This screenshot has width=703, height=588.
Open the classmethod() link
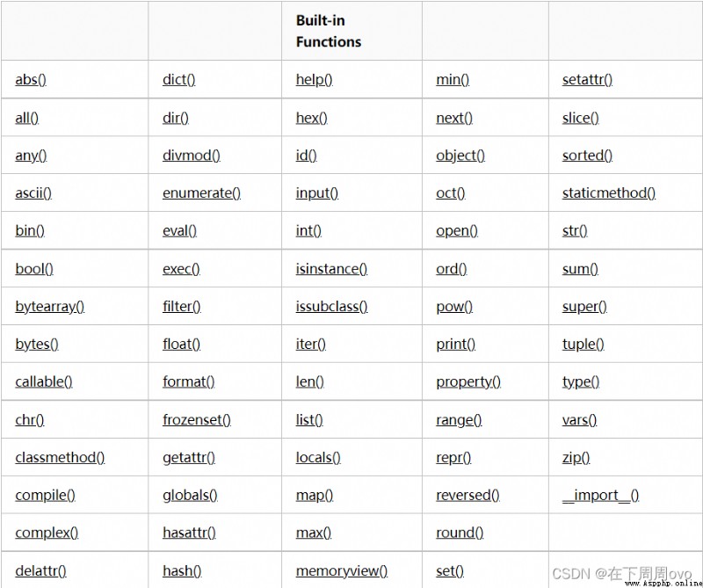tap(60, 458)
